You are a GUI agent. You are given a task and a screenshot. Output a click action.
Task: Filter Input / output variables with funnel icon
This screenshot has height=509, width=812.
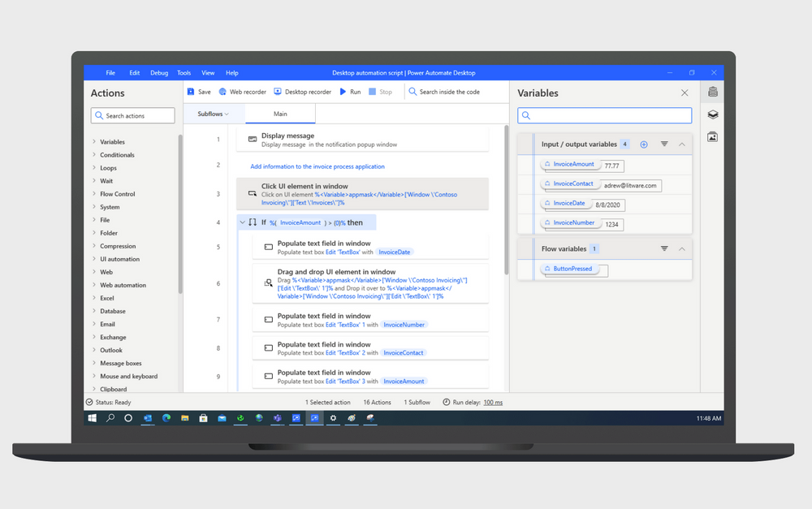[664, 144]
